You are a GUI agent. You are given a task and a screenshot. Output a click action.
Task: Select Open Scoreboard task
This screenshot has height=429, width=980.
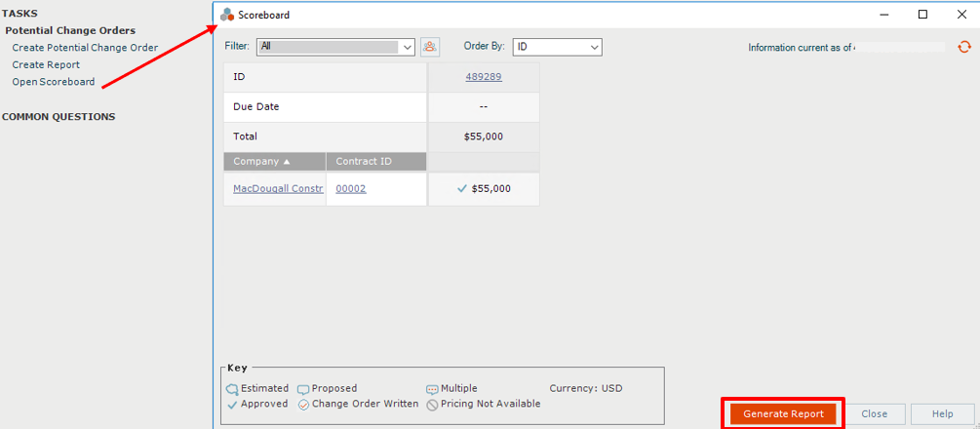pos(54,82)
